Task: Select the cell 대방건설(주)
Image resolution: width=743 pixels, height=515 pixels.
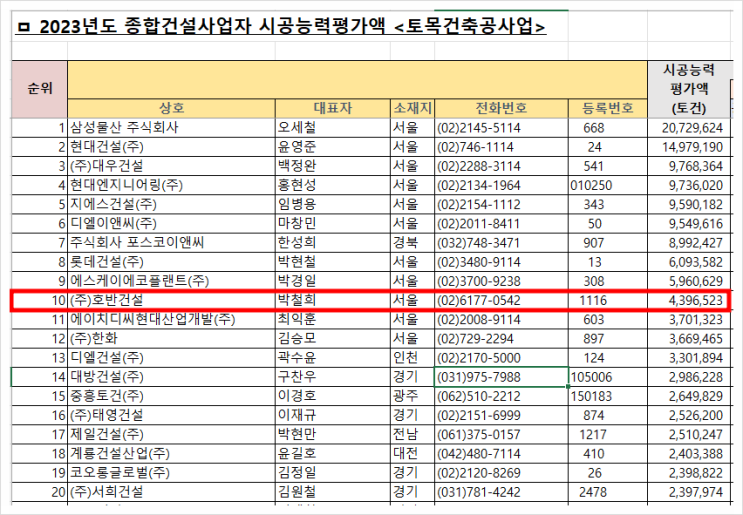Action: click(172, 377)
